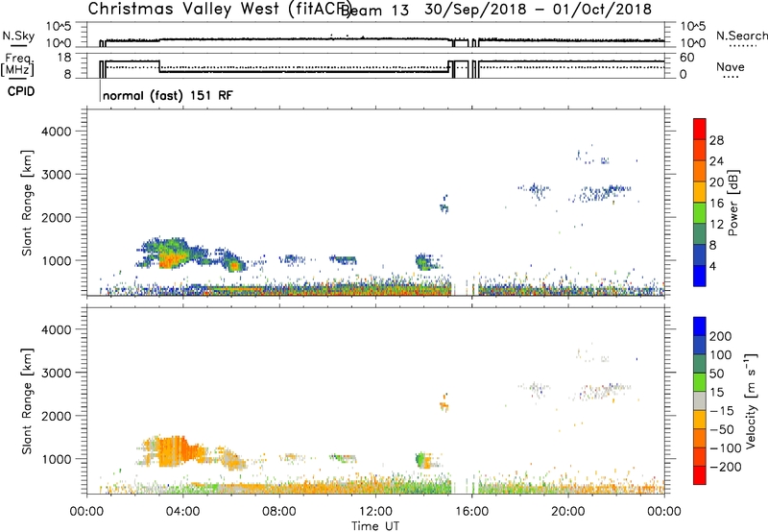Click the "12" label on the Power colorbar
Viewport: 768px width, 532px height.
pos(716,225)
